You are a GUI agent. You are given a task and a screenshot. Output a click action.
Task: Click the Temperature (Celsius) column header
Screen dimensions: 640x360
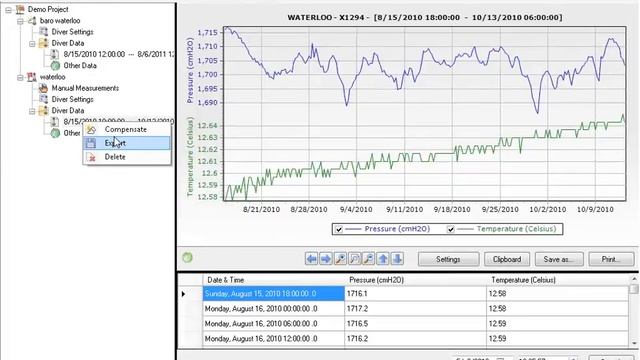point(558,280)
